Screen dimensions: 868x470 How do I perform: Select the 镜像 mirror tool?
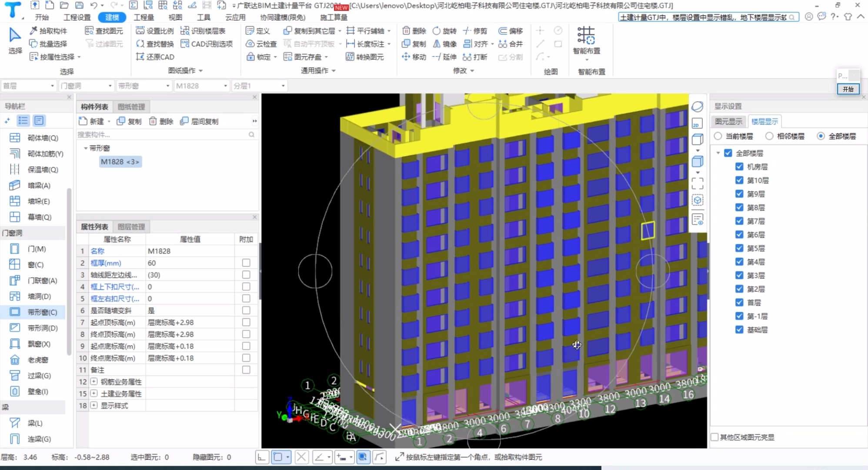pos(444,44)
